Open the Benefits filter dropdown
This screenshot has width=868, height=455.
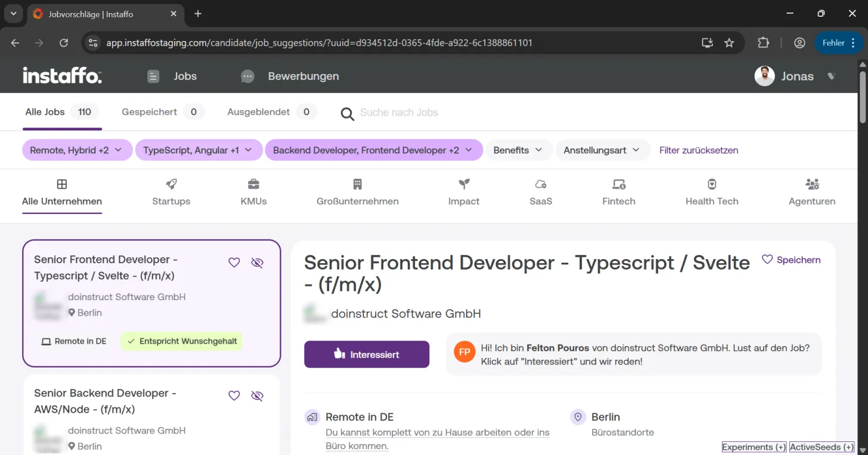pos(518,150)
